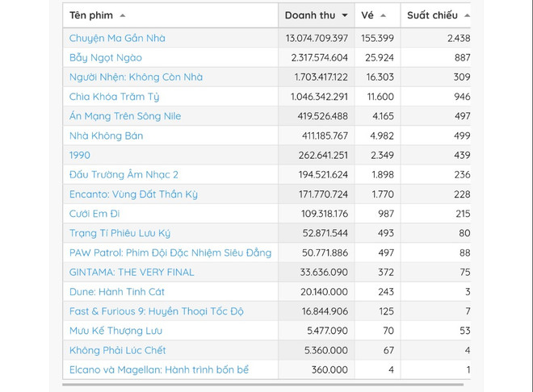Select Encanto: Vùng Đất Thần Kỳ

tap(133, 194)
